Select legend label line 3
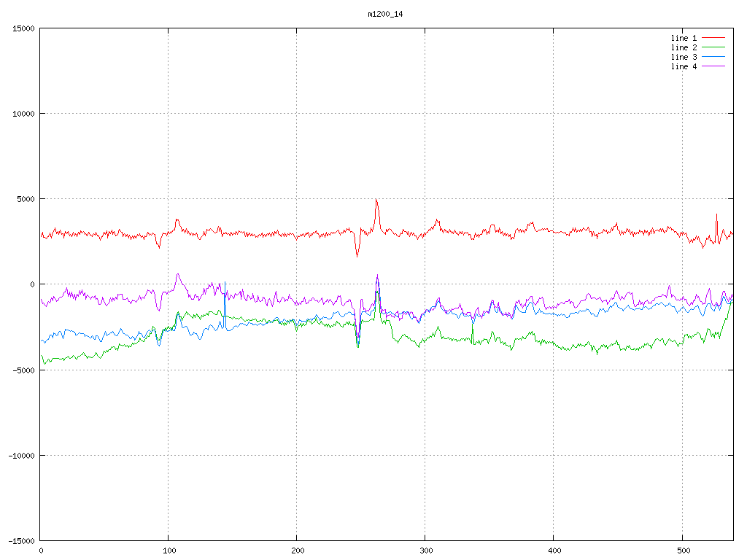 coord(684,57)
